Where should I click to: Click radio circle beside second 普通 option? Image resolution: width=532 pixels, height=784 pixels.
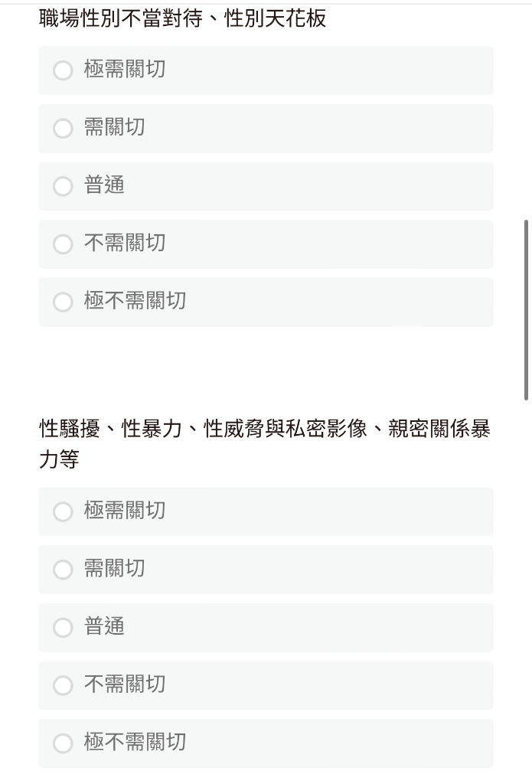pyautogui.click(x=63, y=628)
